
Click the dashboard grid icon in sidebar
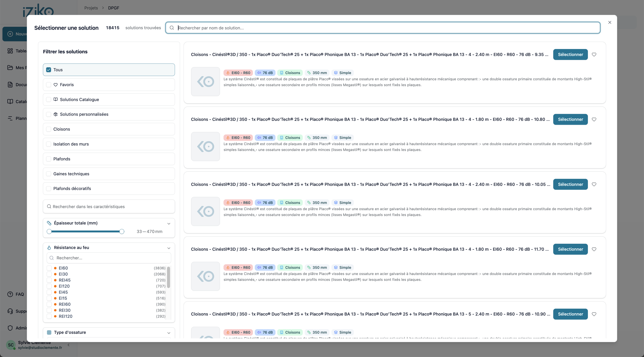[x=10, y=51]
